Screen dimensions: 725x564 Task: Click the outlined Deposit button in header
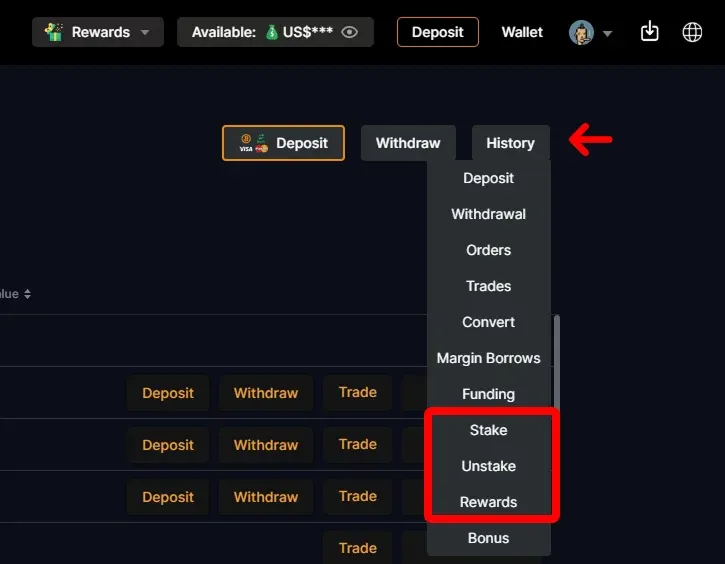point(437,32)
